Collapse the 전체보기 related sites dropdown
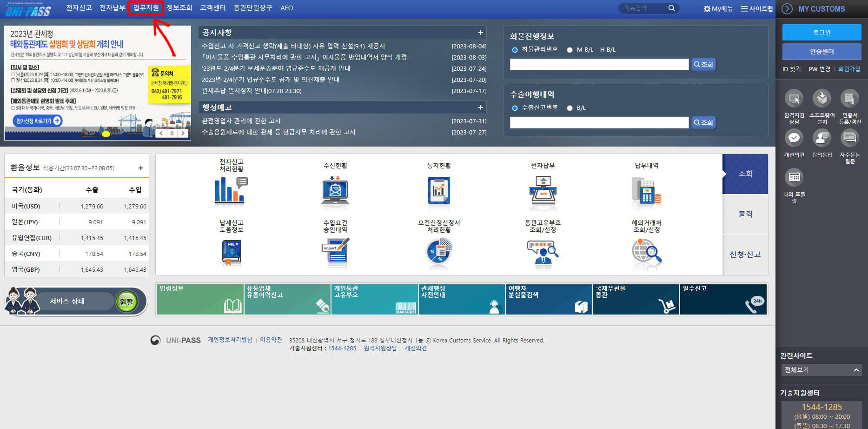 [x=857, y=370]
